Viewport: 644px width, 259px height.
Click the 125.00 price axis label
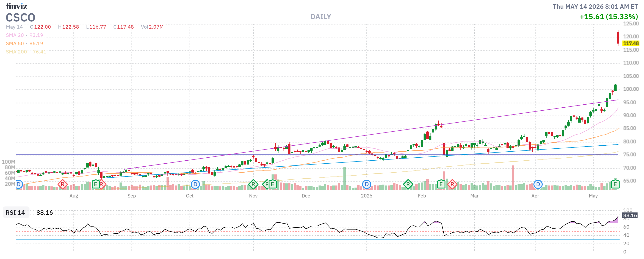(x=631, y=24)
